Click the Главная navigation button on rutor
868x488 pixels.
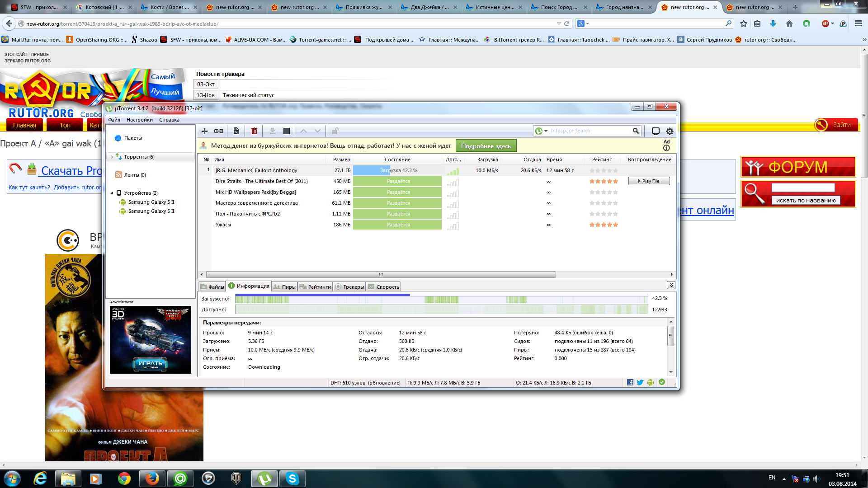pyautogui.click(x=24, y=125)
